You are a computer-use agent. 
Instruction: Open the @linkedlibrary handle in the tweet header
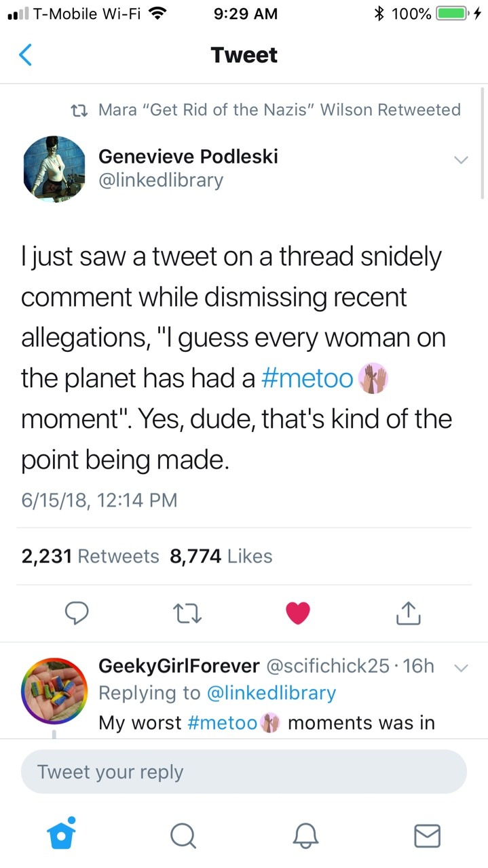[x=161, y=180]
